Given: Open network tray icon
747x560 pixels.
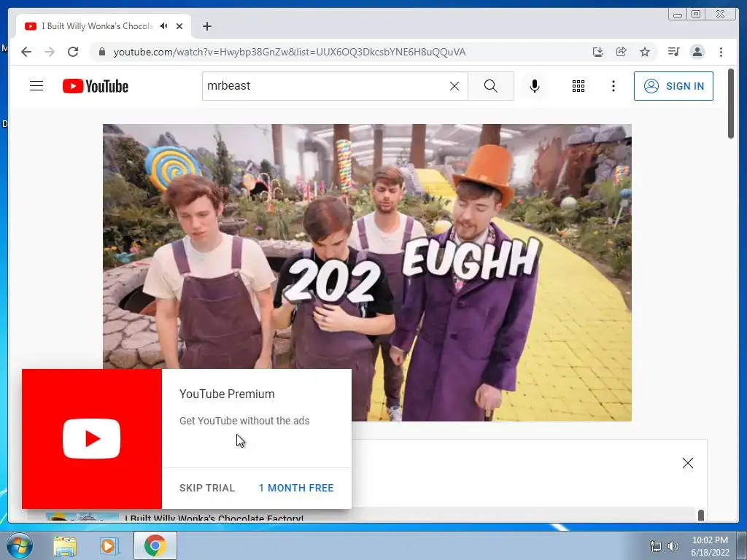Looking at the screenshot, I should coord(656,546).
